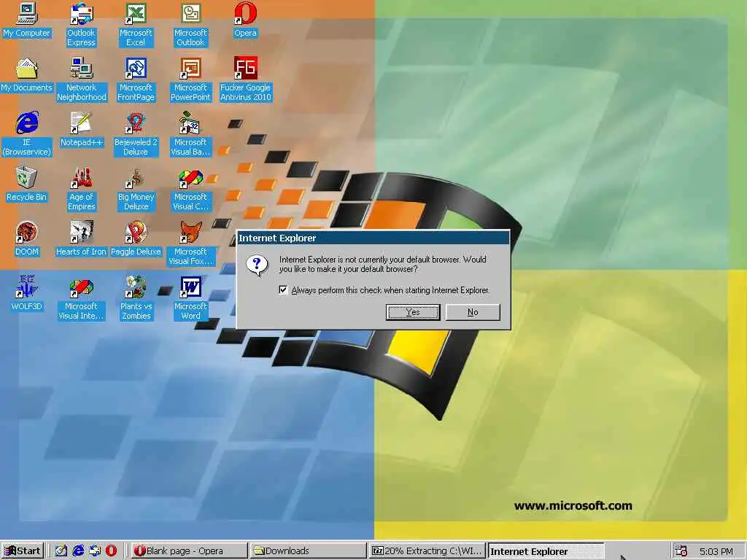Click the quick launch icon between IE and Opera
The image size is (747, 560).
[95, 551]
